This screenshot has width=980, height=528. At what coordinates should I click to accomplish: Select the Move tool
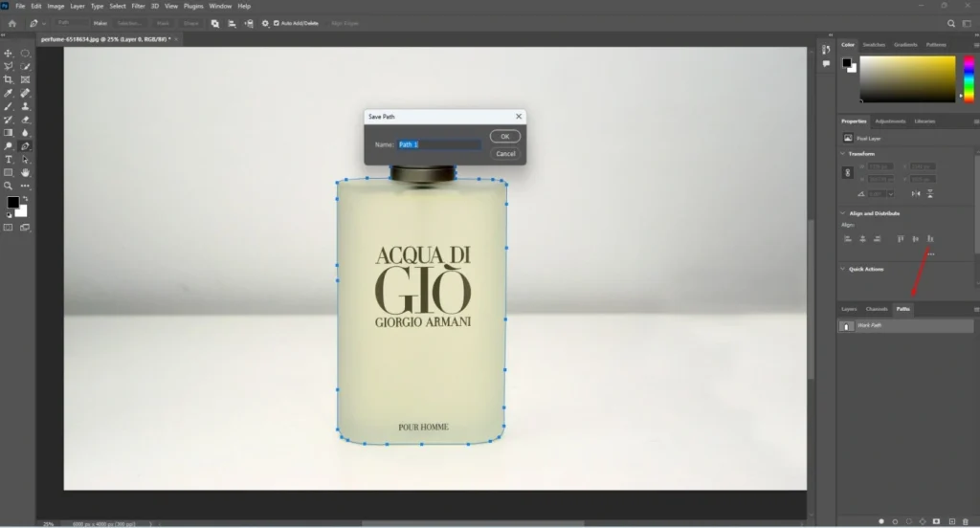coord(8,54)
